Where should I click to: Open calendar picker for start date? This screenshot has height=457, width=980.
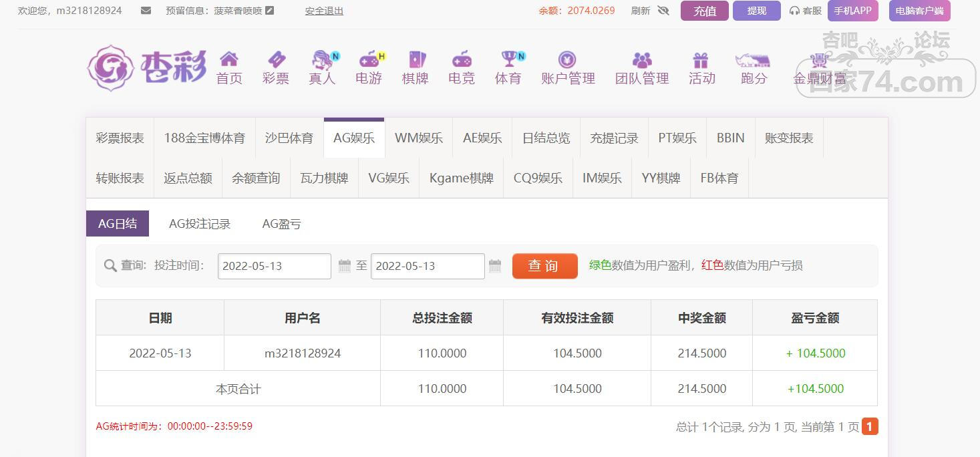click(345, 266)
